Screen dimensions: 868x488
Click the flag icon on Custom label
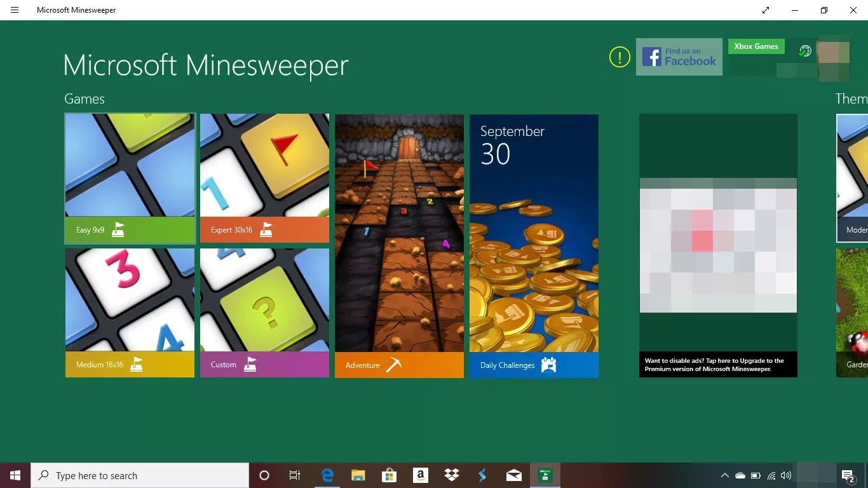tap(250, 365)
